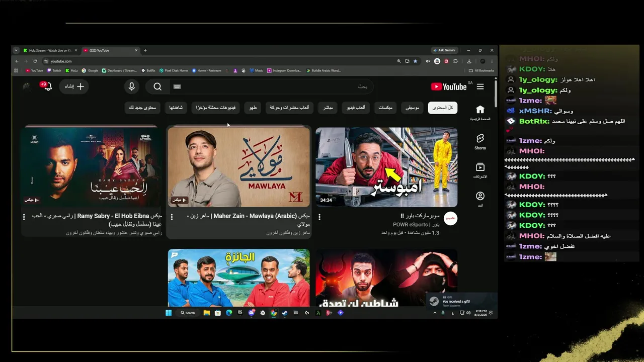Open Discord from the taskbar
This screenshot has height=362, width=644.
(251, 313)
